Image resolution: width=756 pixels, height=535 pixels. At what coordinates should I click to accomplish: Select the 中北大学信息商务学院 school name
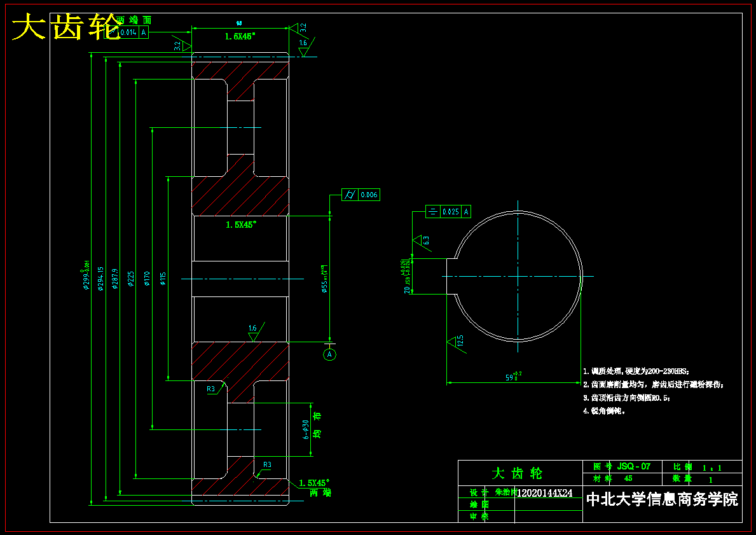[x=662, y=499]
